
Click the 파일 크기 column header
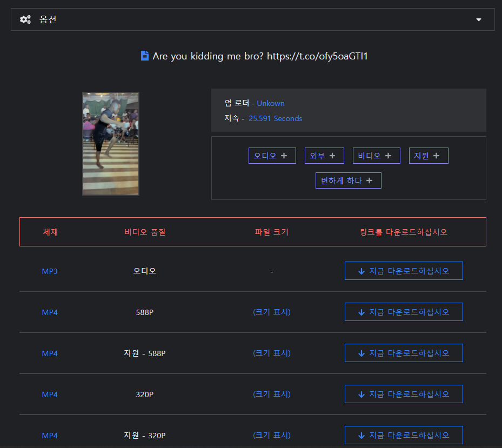click(272, 232)
